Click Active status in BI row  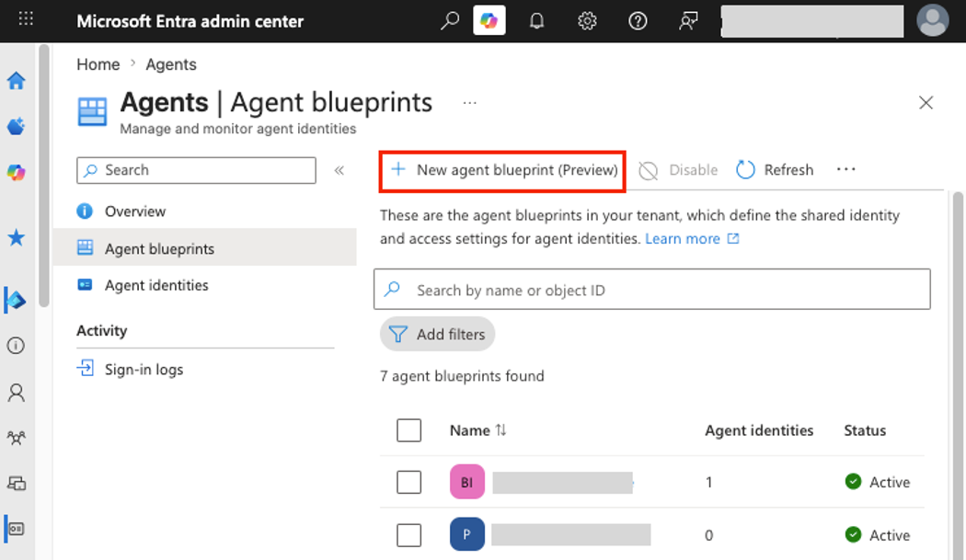(x=878, y=482)
